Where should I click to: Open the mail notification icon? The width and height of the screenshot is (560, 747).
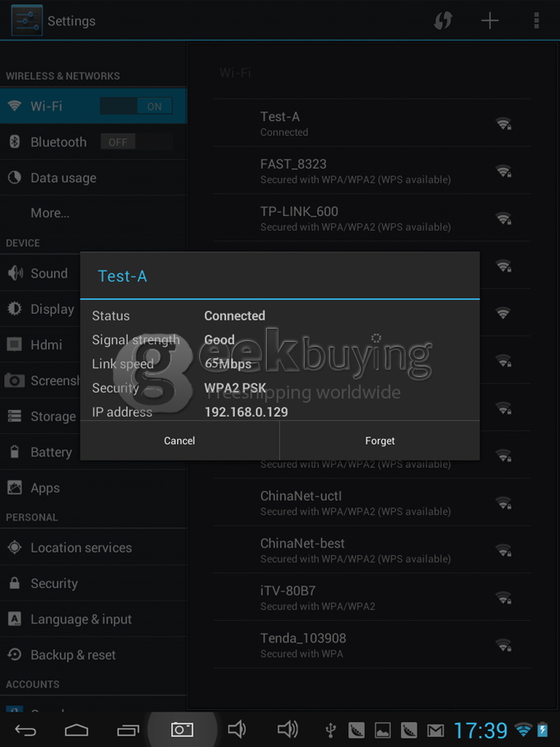[x=436, y=731]
